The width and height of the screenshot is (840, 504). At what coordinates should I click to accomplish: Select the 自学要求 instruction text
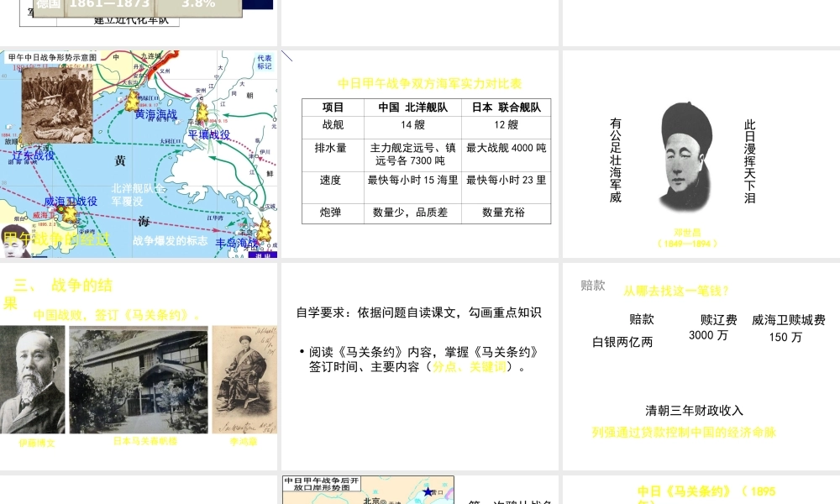(x=418, y=312)
